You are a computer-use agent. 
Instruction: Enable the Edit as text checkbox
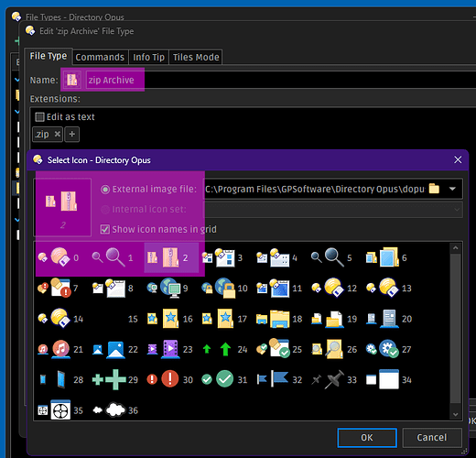coord(39,117)
